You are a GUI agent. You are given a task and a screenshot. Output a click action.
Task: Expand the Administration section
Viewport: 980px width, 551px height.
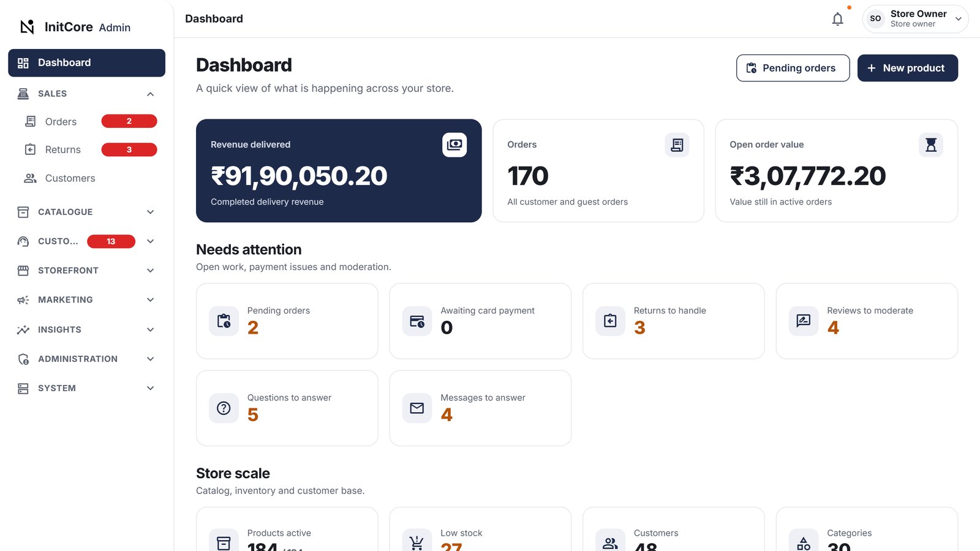pyautogui.click(x=86, y=359)
